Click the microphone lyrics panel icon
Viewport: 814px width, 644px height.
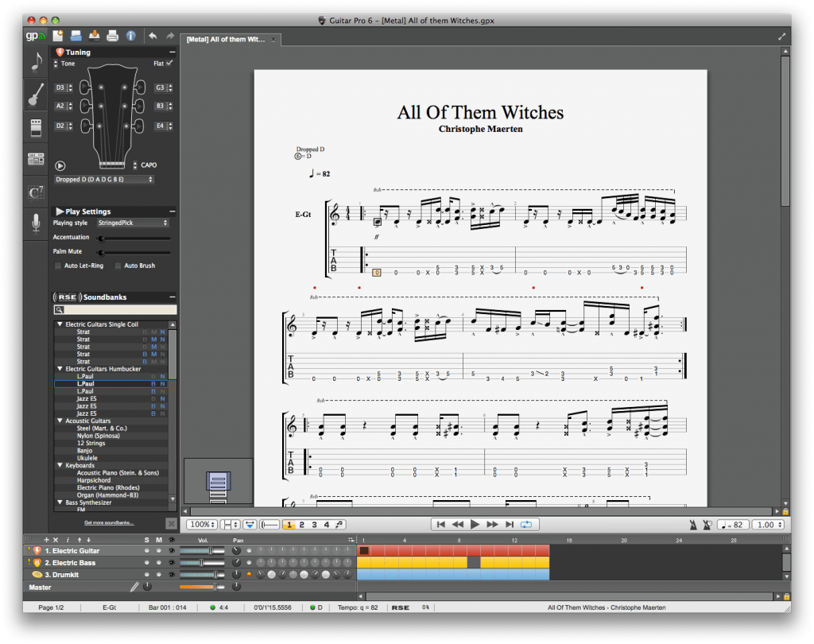(36, 224)
